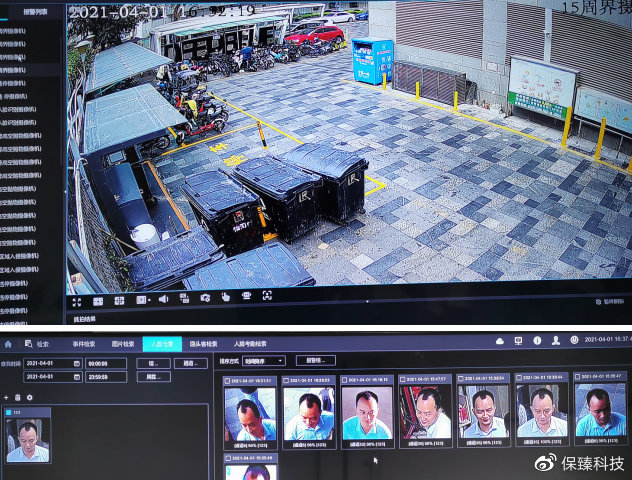Open the 排序方式 sort dropdown
The image size is (632, 480).
click(x=264, y=361)
